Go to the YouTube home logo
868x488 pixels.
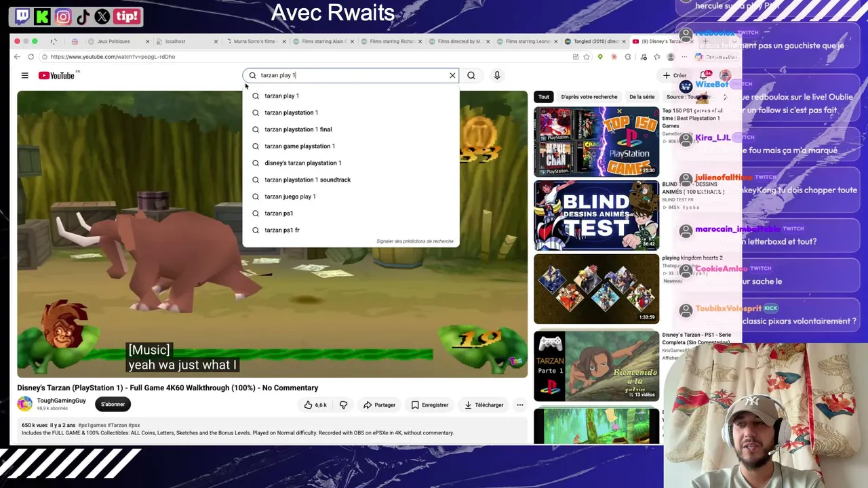pos(56,75)
